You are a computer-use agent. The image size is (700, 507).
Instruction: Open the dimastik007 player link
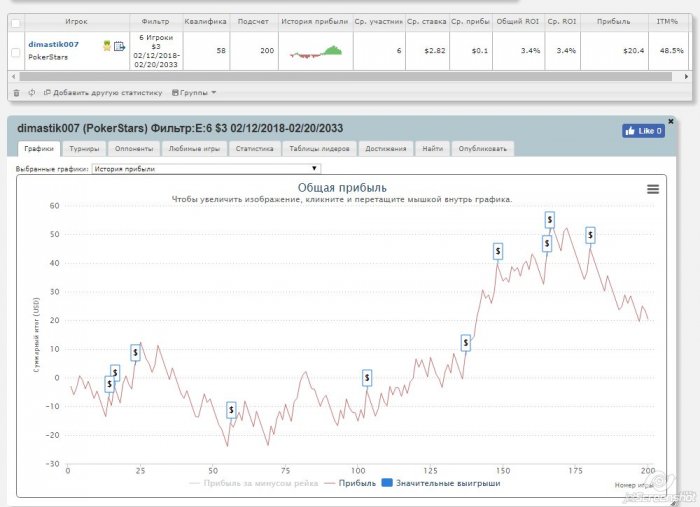pos(53,44)
